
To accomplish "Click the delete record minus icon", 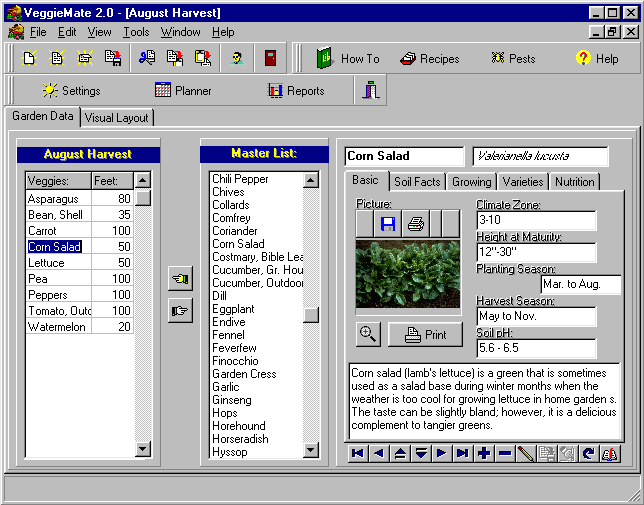I will (x=505, y=453).
